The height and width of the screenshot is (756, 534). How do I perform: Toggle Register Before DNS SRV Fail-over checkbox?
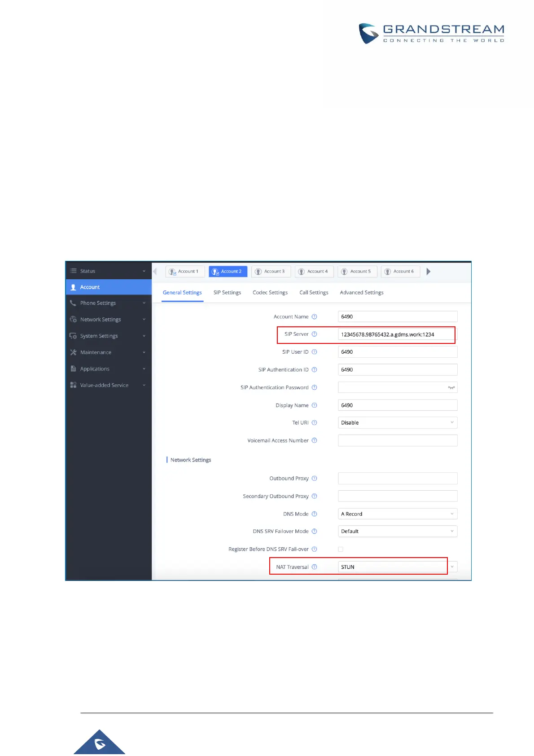tap(341, 549)
